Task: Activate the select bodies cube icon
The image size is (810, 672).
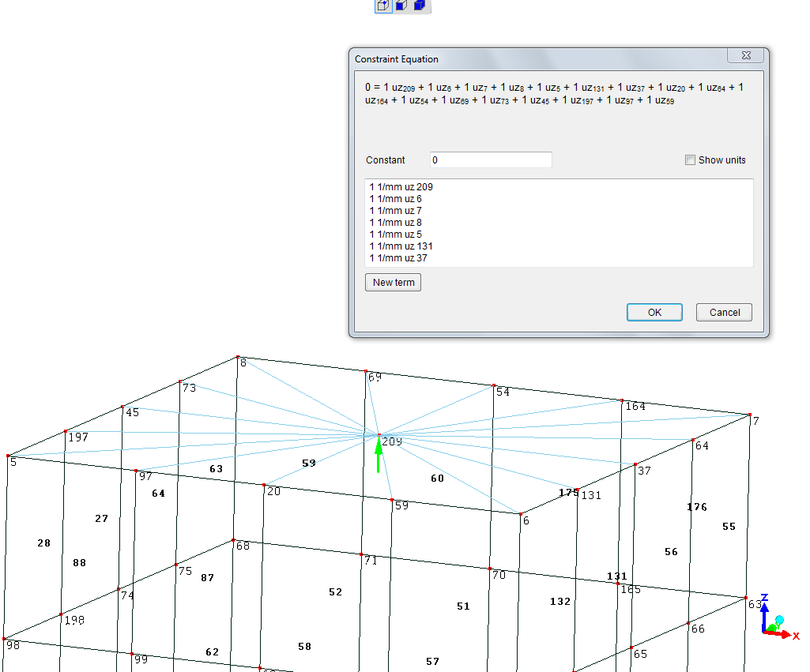Action: [x=420, y=6]
